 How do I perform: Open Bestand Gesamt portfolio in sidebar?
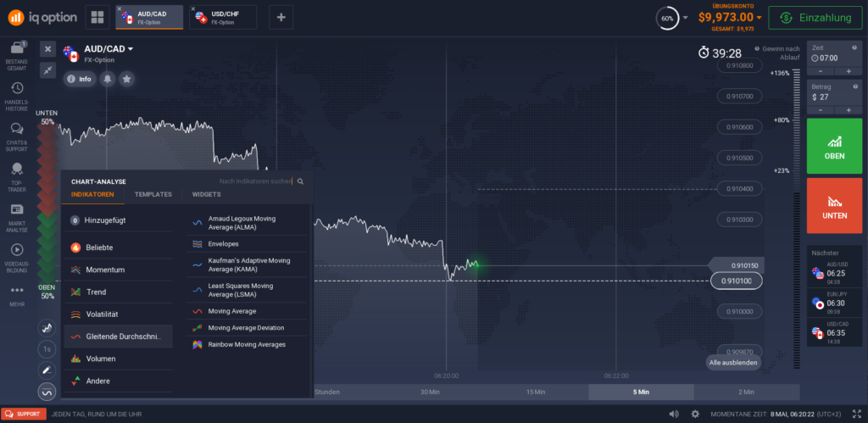click(17, 56)
